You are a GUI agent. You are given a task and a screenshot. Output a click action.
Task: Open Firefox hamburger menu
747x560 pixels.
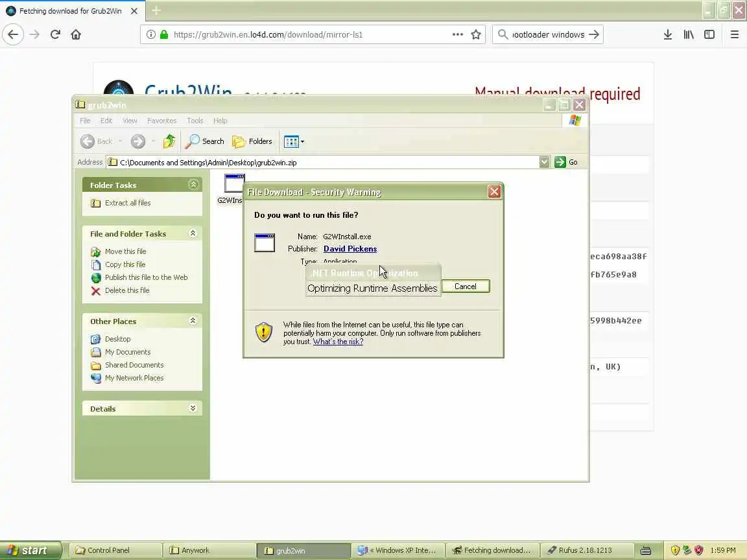coord(734,34)
